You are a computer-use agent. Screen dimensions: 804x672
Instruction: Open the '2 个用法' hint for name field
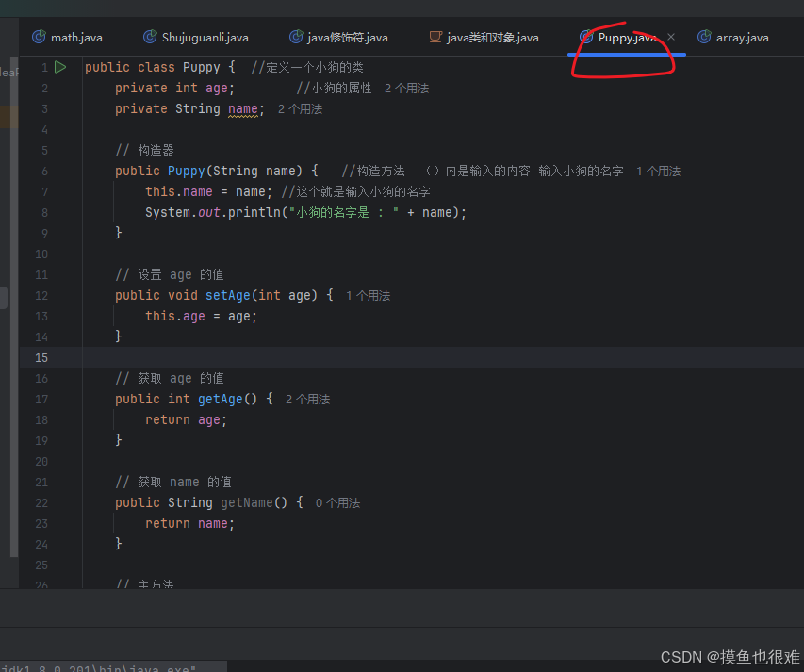[300, 109]
